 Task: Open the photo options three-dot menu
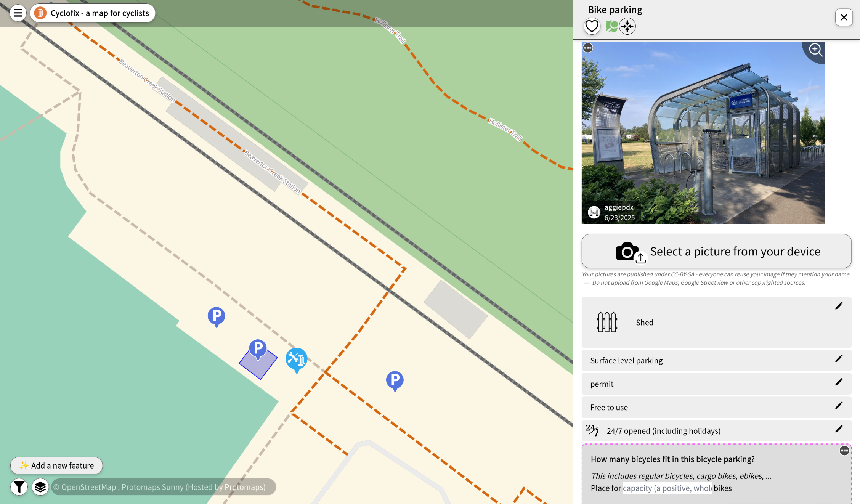[x=588, y=48]
